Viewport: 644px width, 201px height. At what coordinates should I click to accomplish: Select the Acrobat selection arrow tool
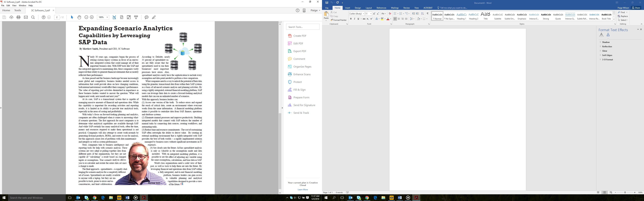tap(72, 17)
